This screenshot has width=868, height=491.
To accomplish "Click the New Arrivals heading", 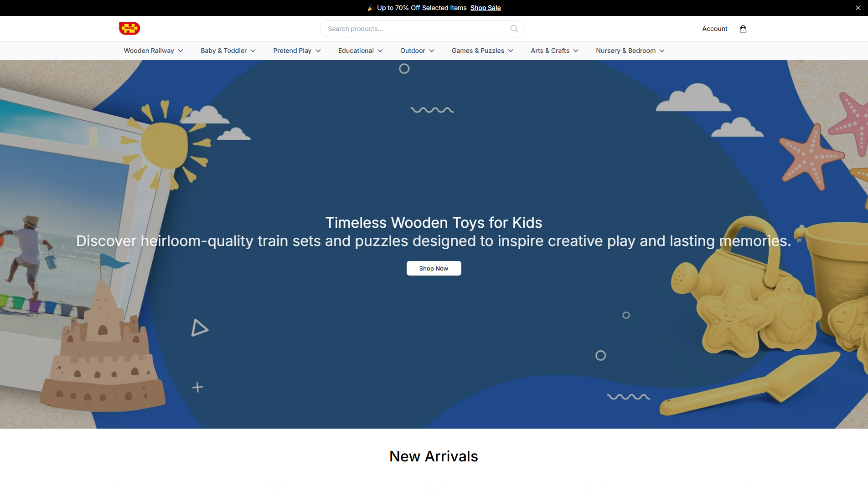I will click(x=434, y=456).
